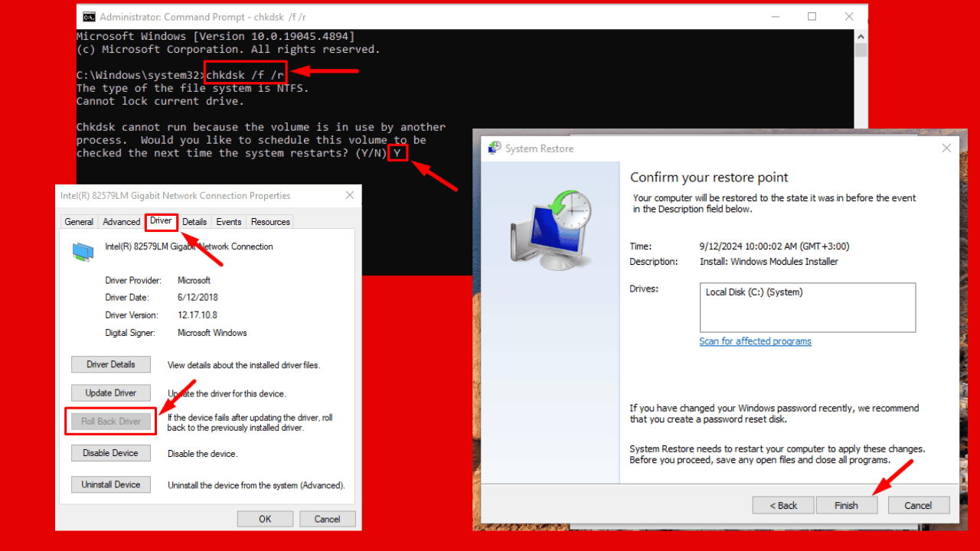Switch to the Advanced tab
The width and height of the screenshot is (980, 551).
tap(121, 221)
